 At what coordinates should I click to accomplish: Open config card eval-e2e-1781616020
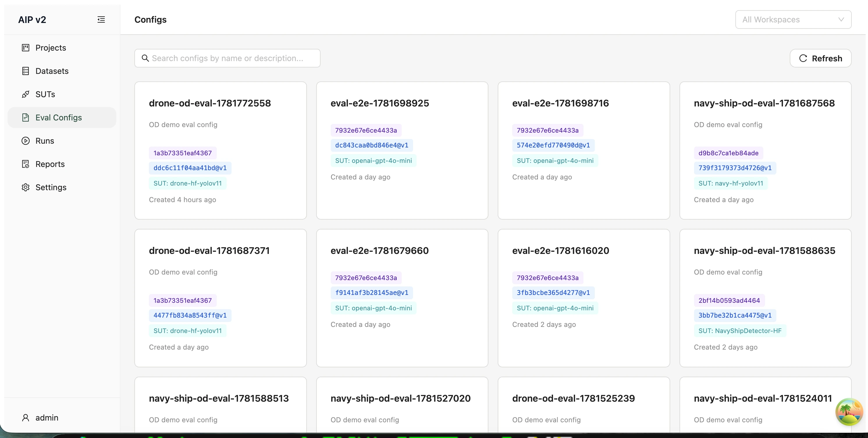coord(584,298)
